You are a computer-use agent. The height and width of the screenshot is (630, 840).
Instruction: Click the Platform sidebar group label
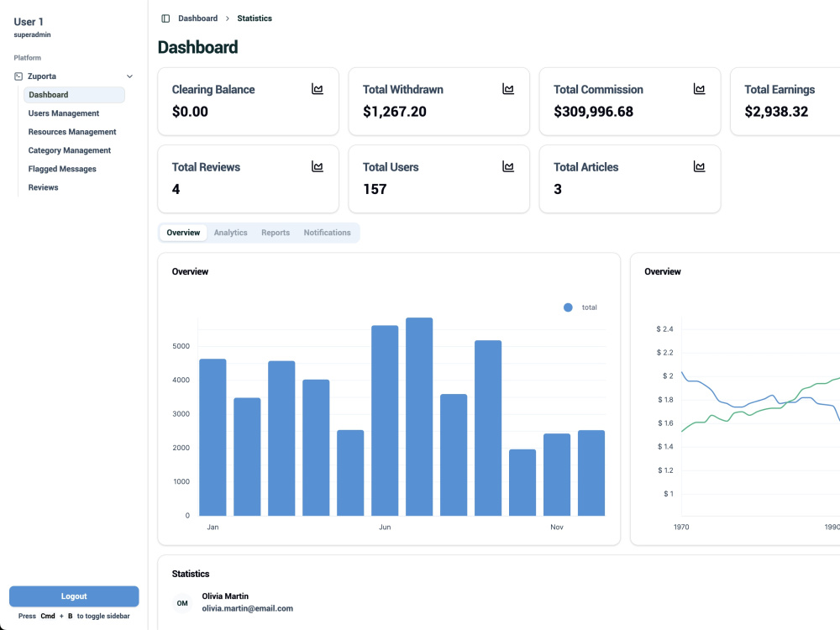[28, 58]
